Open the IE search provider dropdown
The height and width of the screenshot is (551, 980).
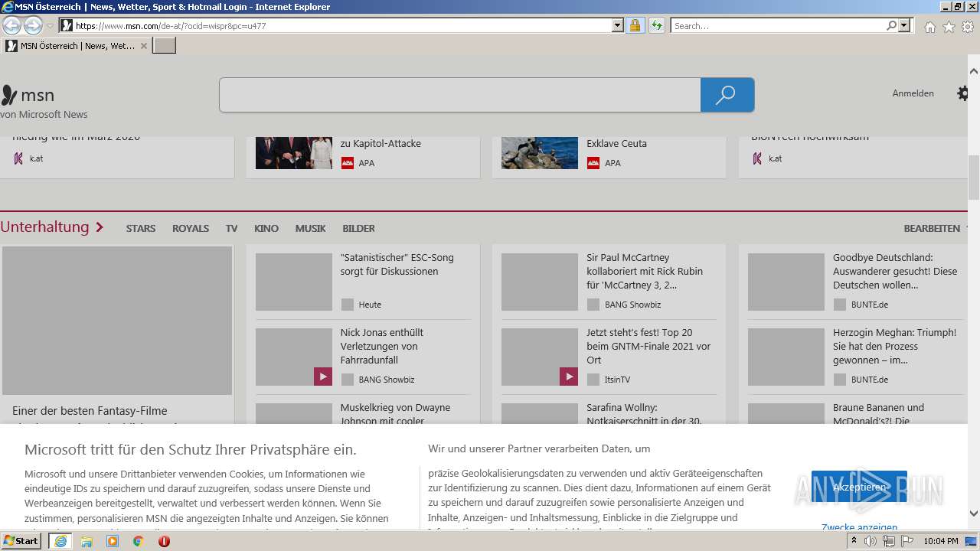click(905, 26)
